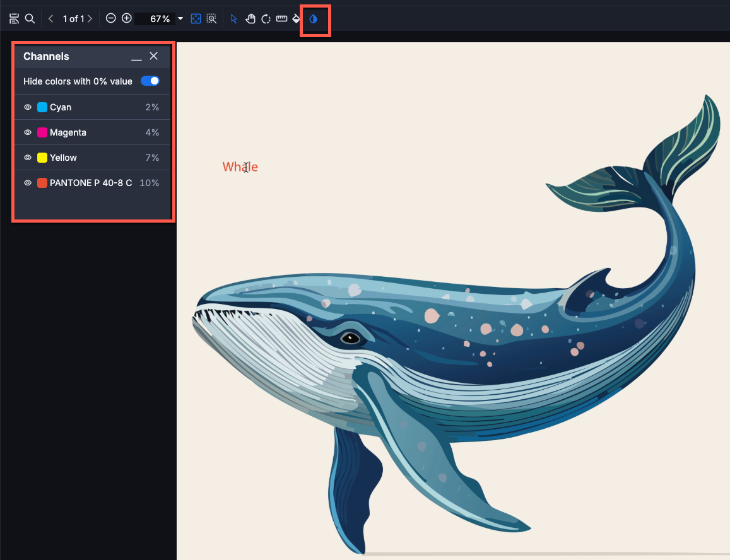Activate the hand pan tool

(x=250, y=19)
